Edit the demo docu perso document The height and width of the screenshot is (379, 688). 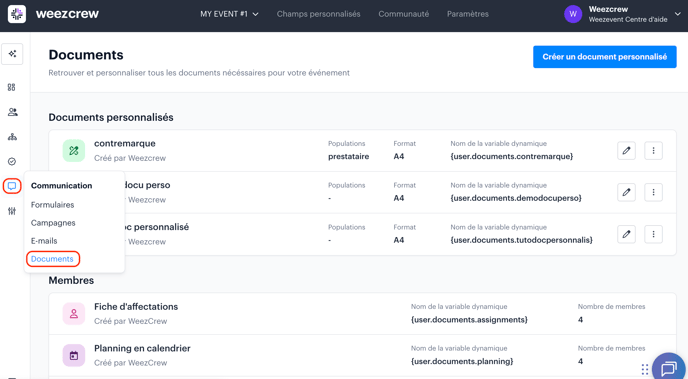click(626, 192)
